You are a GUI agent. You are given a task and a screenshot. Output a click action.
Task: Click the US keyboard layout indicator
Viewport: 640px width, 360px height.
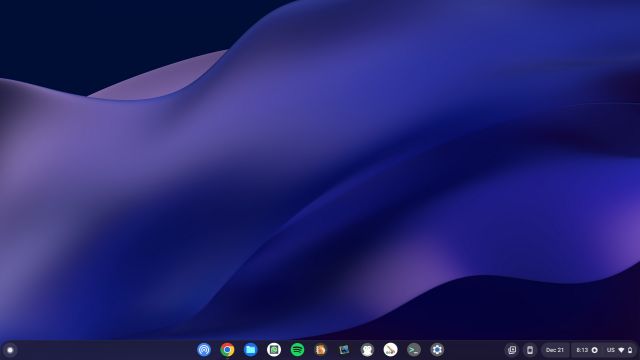611,350
